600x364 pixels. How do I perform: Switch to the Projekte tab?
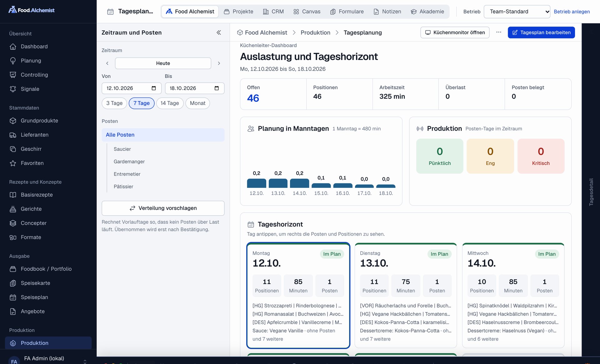[x=239, y=12]
